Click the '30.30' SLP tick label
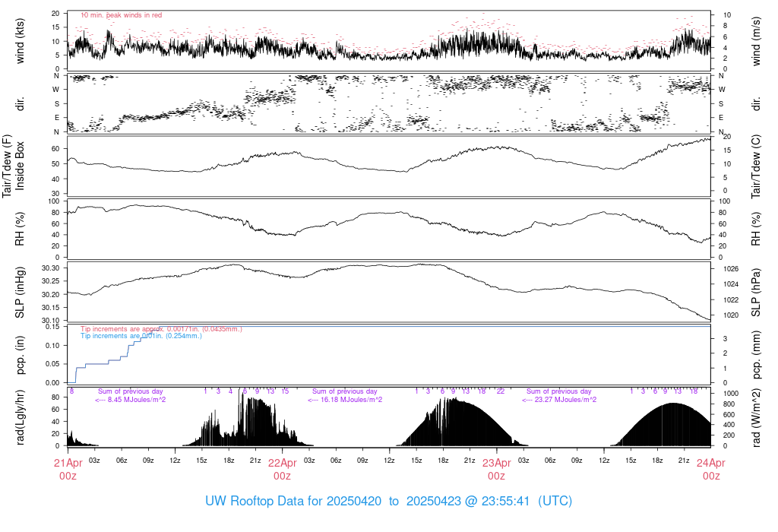The height and width of the screenshot is (532, 778). pyautogui.click(x=51, y=268)
